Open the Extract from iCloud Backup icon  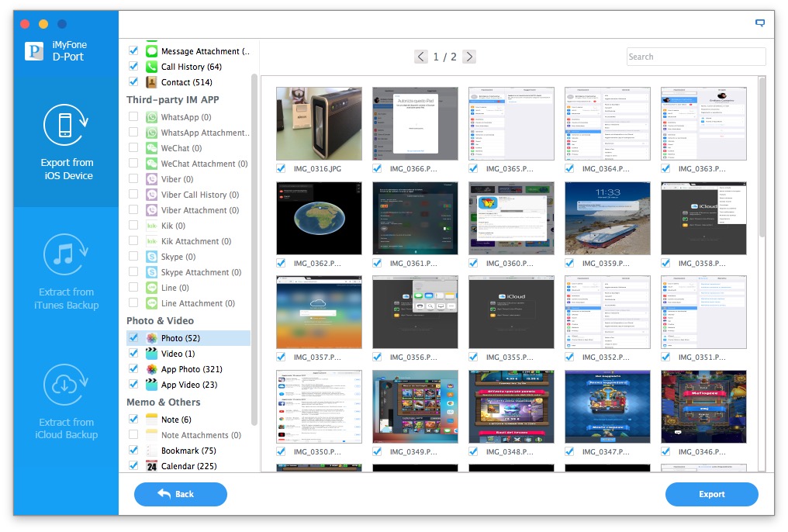(x=66, y=385)
